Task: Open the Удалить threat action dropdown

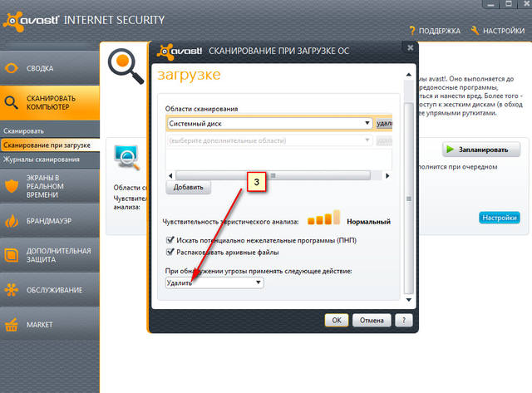Action: 214,282
